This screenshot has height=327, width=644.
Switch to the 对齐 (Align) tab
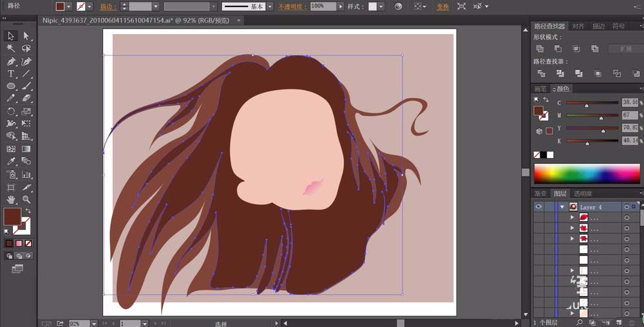pos(578,26)
